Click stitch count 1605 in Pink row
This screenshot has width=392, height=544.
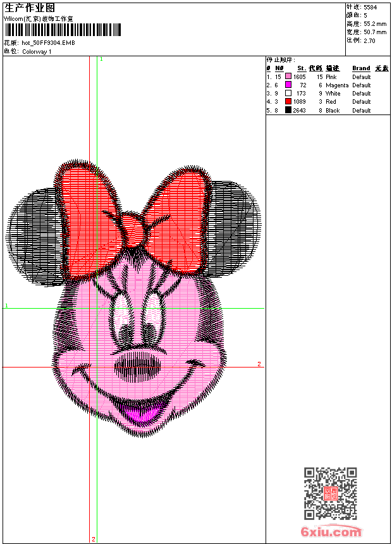tap(300, 77)
